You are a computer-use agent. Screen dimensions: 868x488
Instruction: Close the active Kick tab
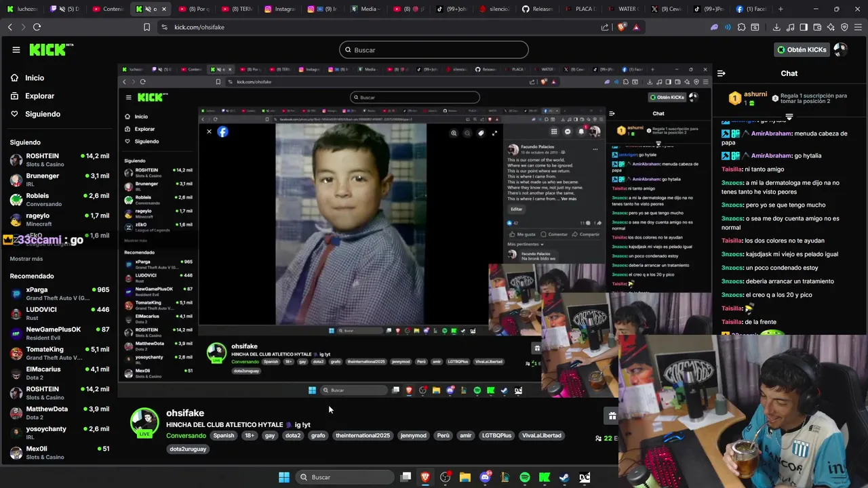tap(163, 9)
